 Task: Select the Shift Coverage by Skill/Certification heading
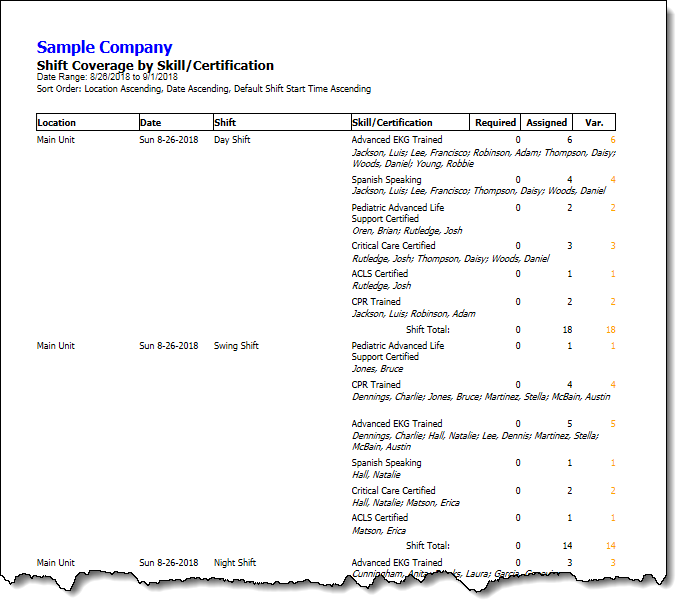[x=155, y=65]
